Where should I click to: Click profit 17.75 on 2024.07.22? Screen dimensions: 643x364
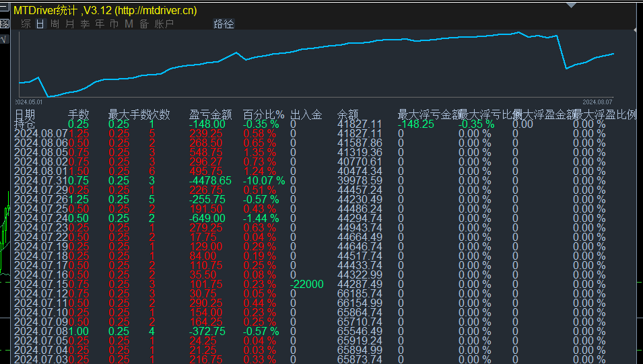coord(203,238)
